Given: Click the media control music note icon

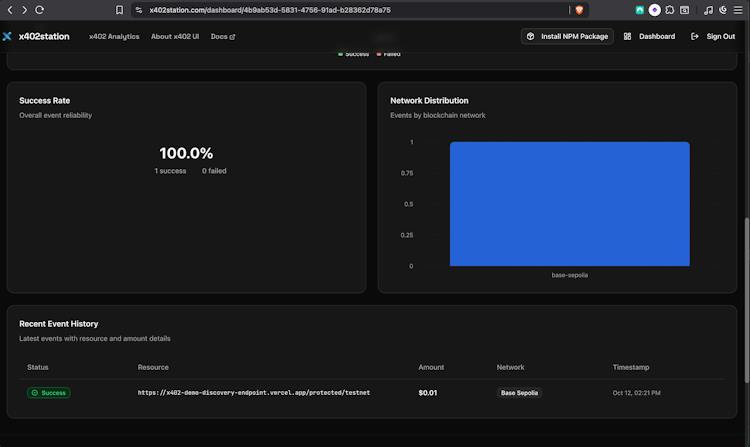Looking at the screenshot, I should (x=708, y=10).
